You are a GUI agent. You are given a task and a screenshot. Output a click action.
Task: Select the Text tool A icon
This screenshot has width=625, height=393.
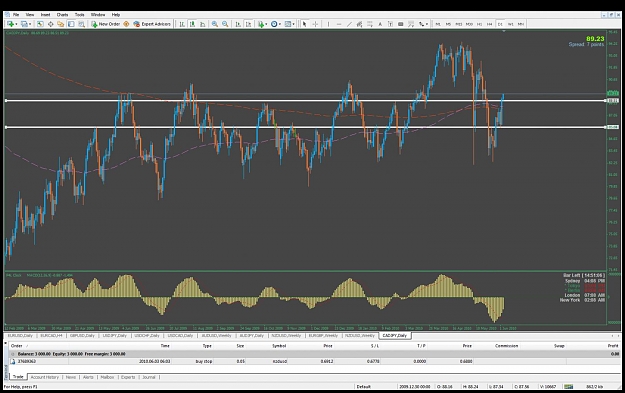coord(380,24)
